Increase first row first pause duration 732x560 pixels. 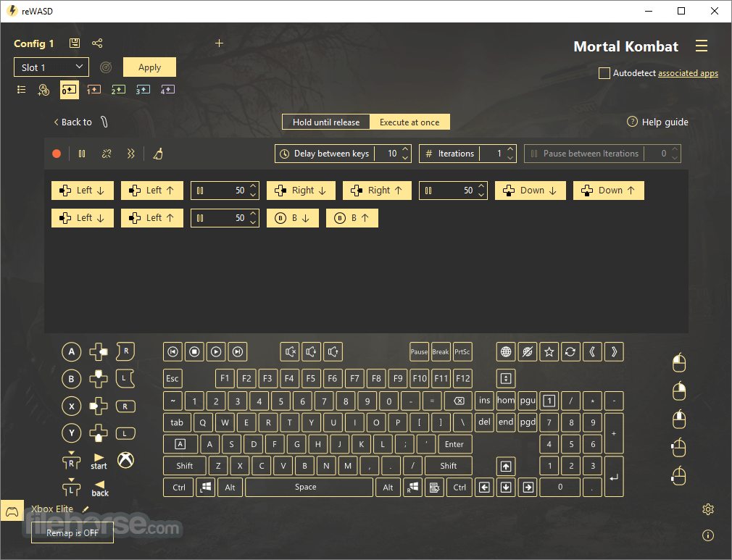pos(253,186)
